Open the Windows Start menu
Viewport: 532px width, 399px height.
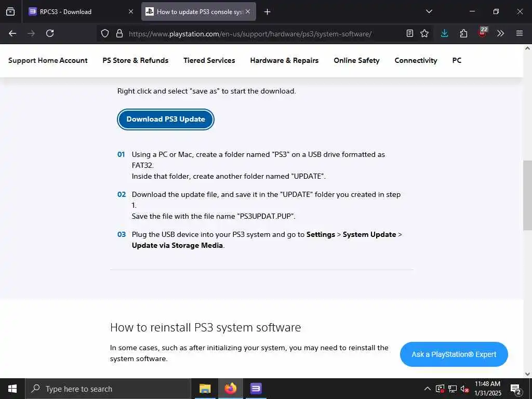12,389
